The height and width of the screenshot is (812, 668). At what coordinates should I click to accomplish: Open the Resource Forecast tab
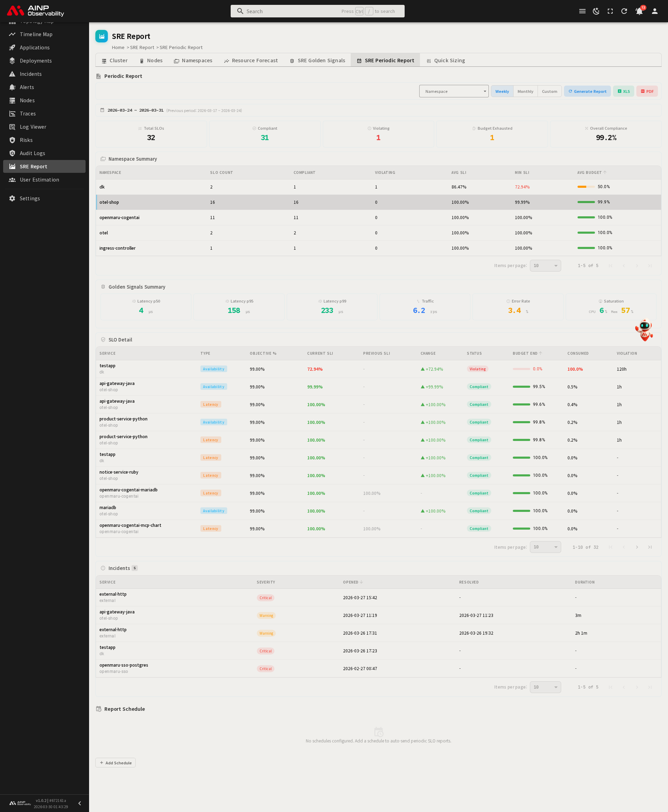click(251, 61)
